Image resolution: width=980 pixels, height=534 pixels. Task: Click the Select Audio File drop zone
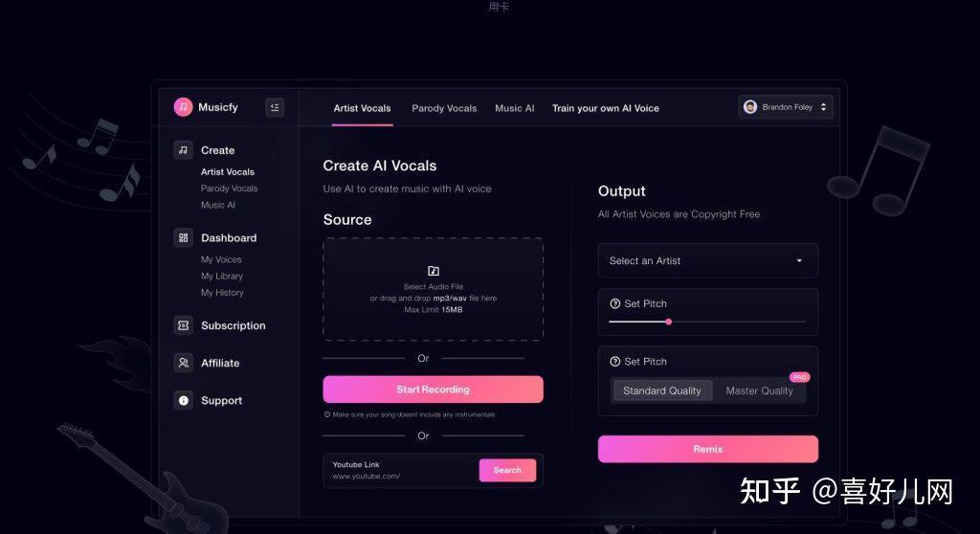point(434,290)
